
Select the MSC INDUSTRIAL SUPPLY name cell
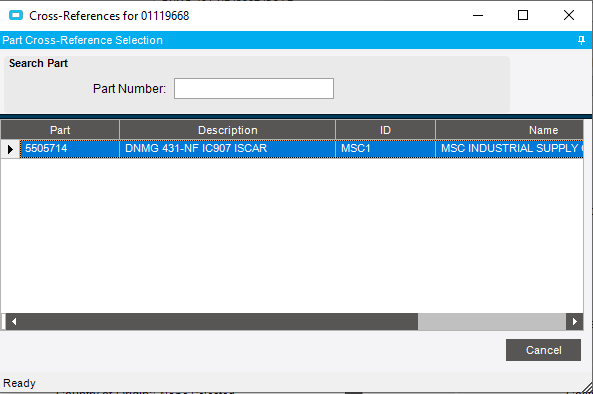[x=509, y=149]
